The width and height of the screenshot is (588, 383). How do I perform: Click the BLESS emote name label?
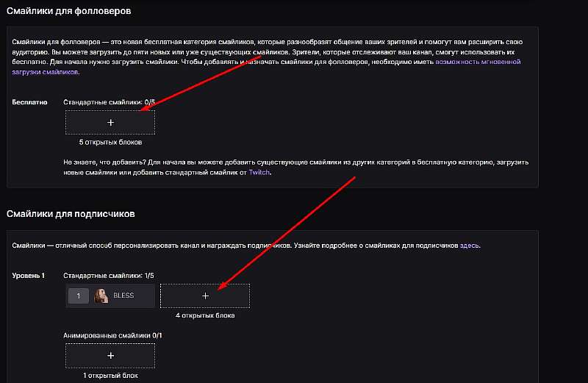pos(123,296)
